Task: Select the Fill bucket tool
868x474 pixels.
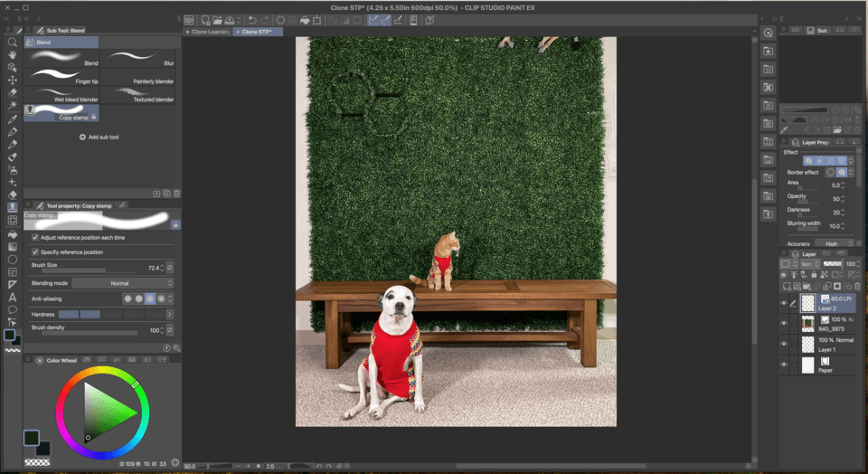Action: (13, 232)
